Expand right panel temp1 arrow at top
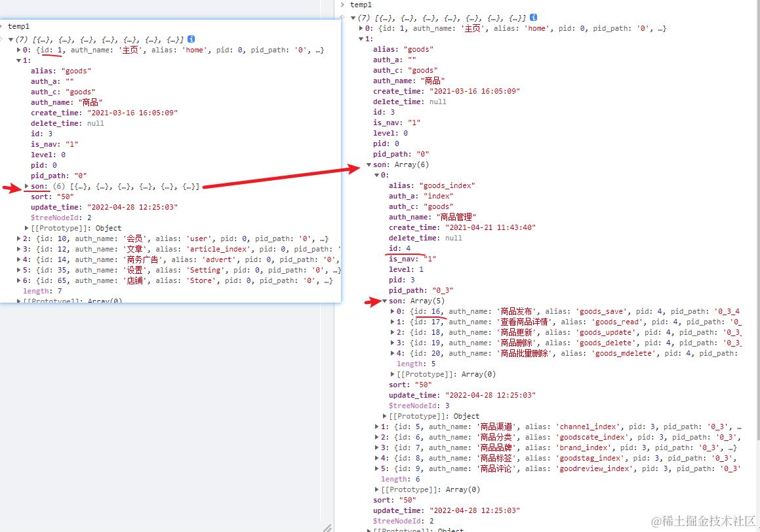760x532 pixels. click(343, 5)
